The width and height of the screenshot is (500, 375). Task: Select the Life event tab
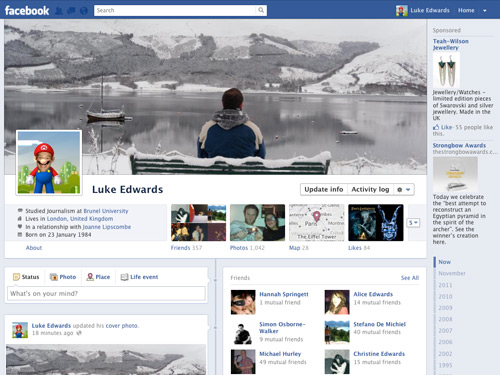coord(139,277)
